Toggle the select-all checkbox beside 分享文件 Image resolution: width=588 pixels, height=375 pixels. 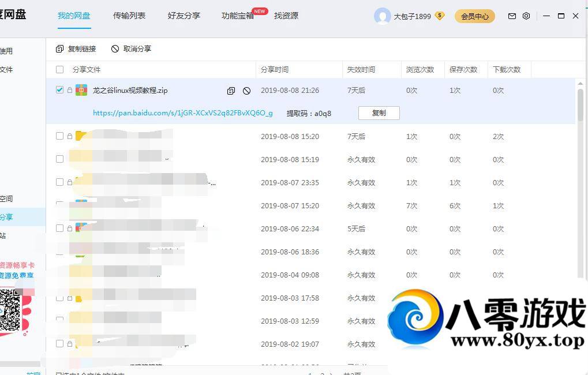pos(59,70)
